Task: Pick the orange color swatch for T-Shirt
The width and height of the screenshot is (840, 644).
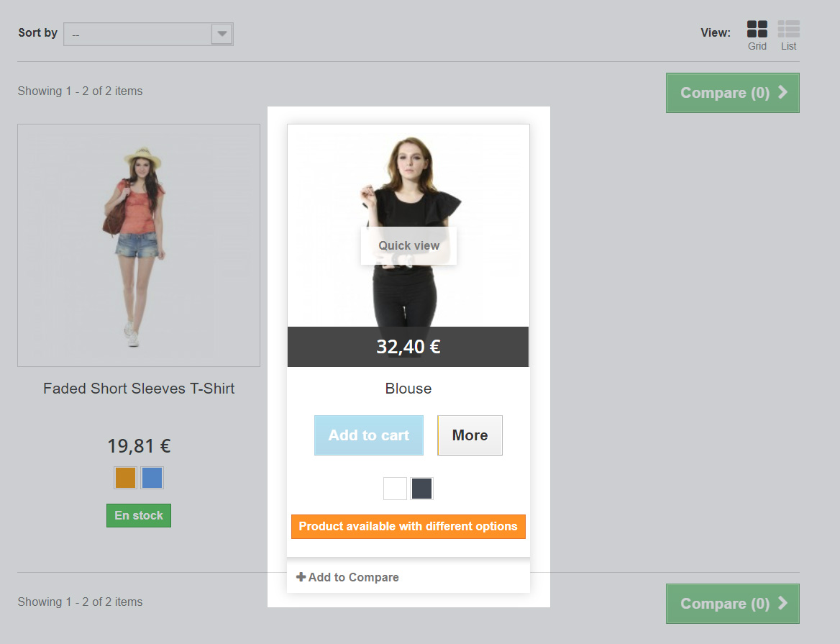Action: [x=125, y=478]
